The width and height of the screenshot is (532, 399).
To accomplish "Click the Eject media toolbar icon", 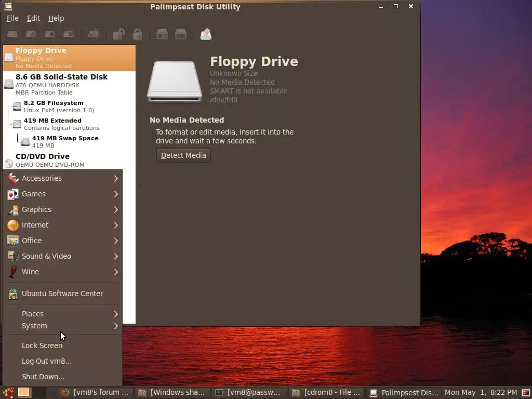I will [x=50, y=34].
